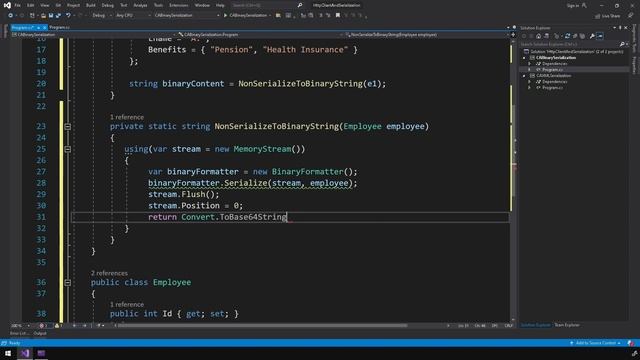Open the Debug configuration dropdown

pyautogui.click(x=101, y=16)
